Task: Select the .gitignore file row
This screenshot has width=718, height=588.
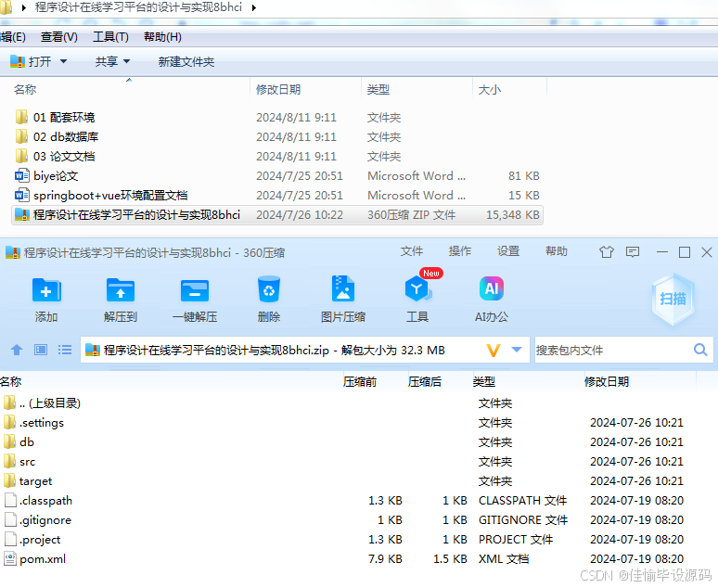Action: pyautogui.click(x=343, y=520)
